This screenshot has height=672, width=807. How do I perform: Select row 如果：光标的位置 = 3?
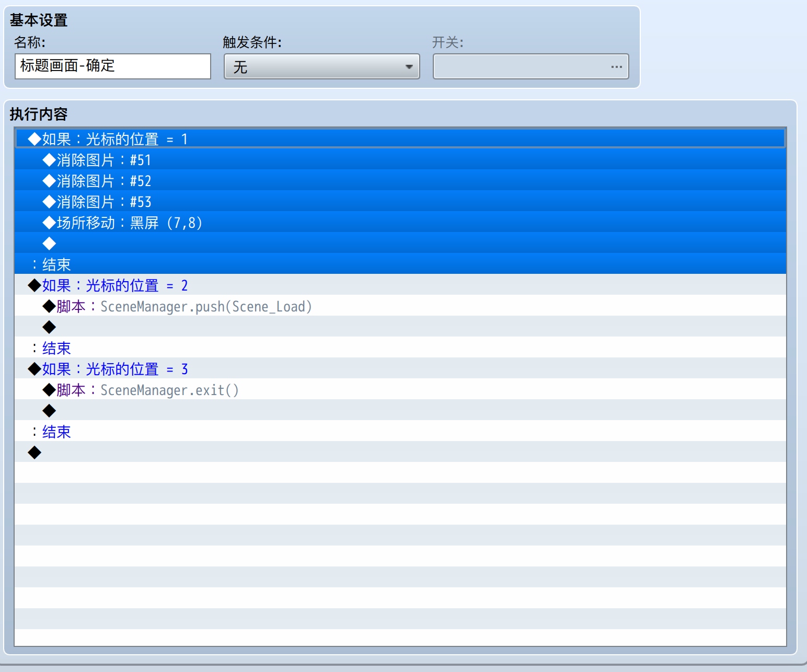400,368
